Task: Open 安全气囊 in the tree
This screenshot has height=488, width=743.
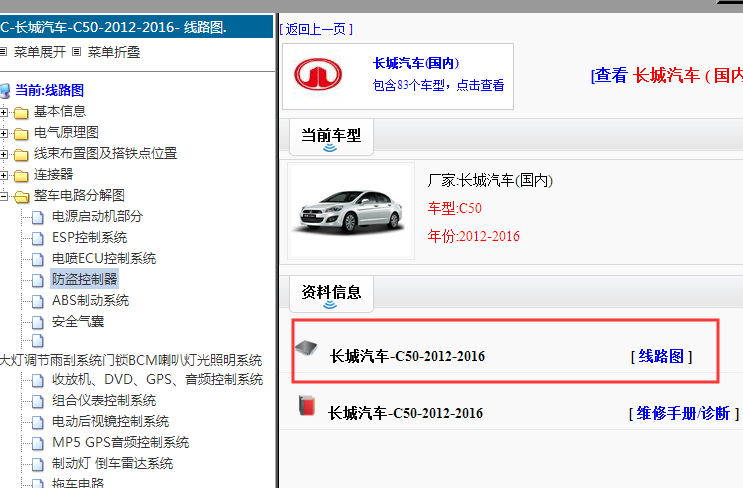Action: click(x=78, y=322)
